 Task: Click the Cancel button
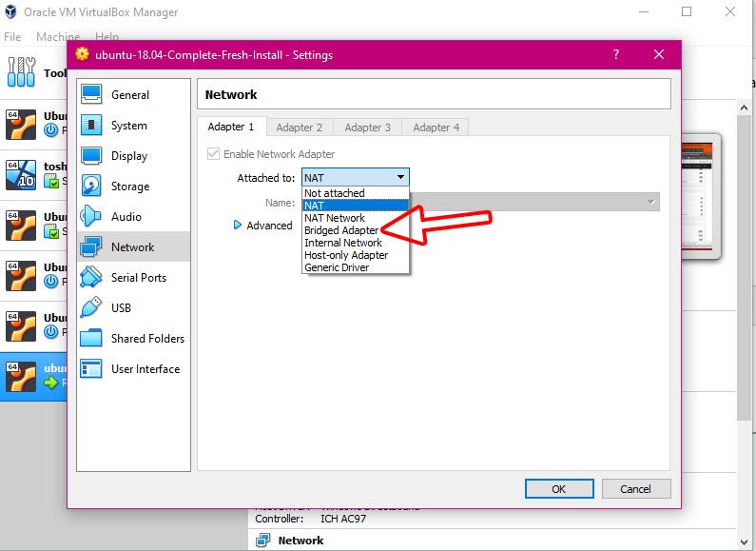(635, 489)
